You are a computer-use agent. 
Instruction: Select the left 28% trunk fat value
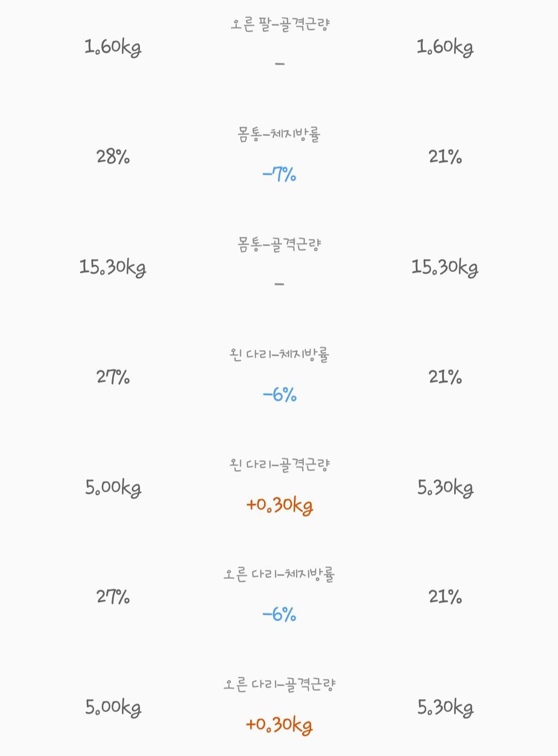pos(113,157)
